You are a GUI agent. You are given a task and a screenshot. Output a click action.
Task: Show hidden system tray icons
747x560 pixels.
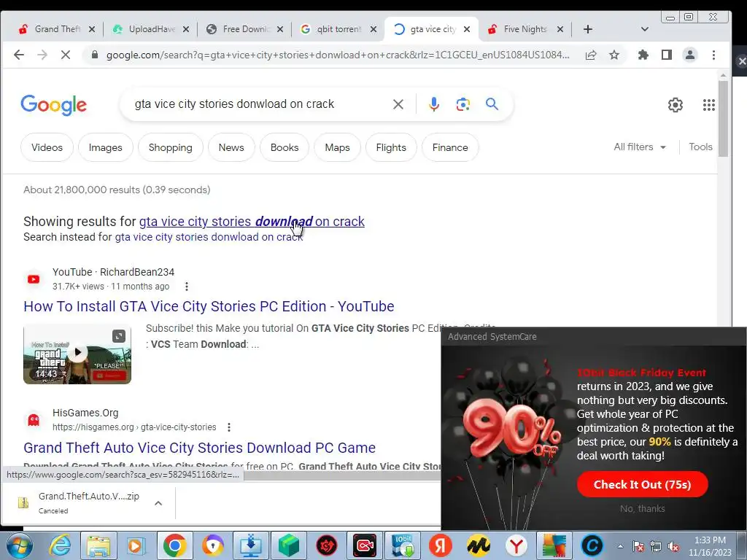[x=620, y=546]
